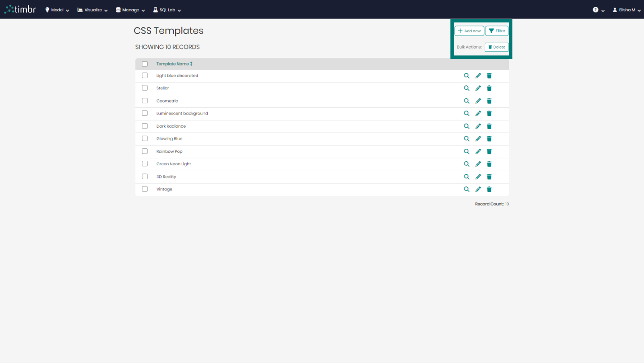Open the view icon for Light blue decorated
Screen dimensions: 644x363
(x=466, y=75)
